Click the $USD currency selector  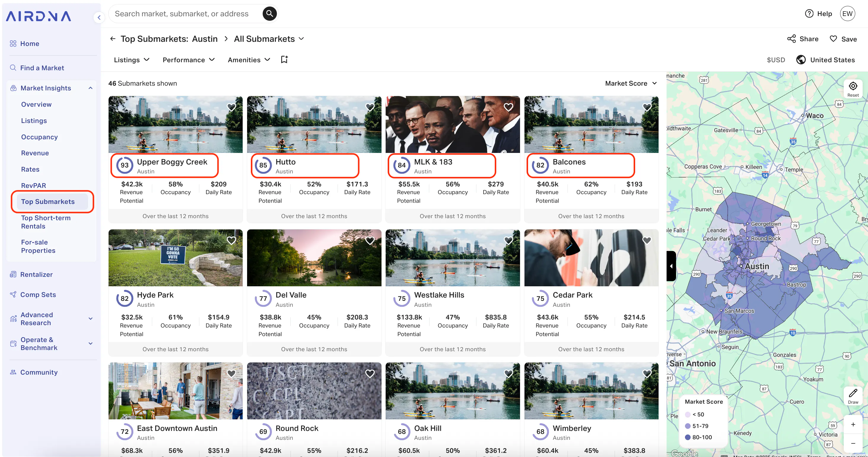click(x=776, y=60)
